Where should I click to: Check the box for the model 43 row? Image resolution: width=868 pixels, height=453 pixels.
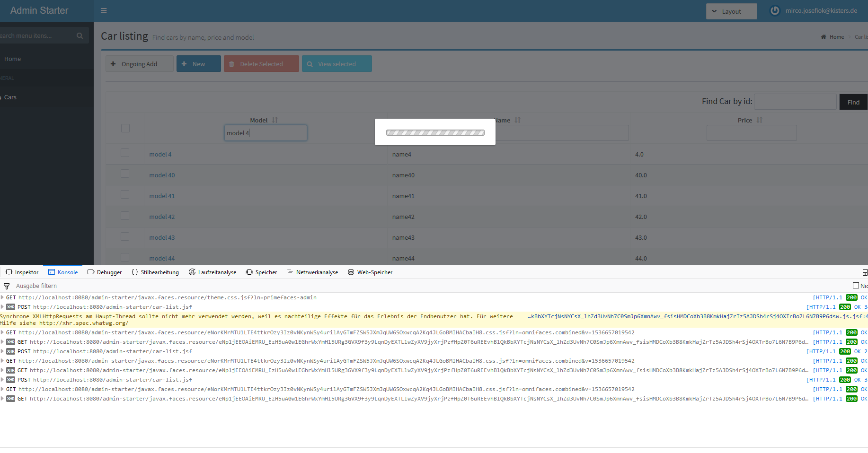125,236
